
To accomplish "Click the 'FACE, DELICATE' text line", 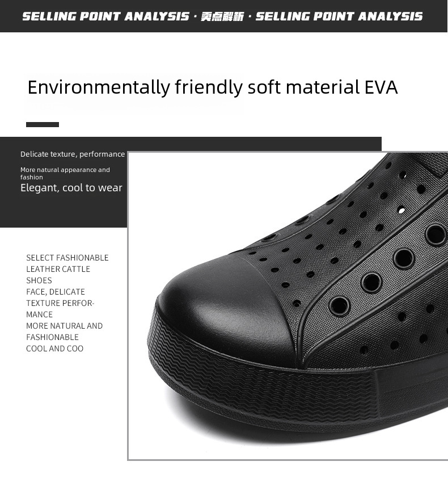I will [56, 292].
